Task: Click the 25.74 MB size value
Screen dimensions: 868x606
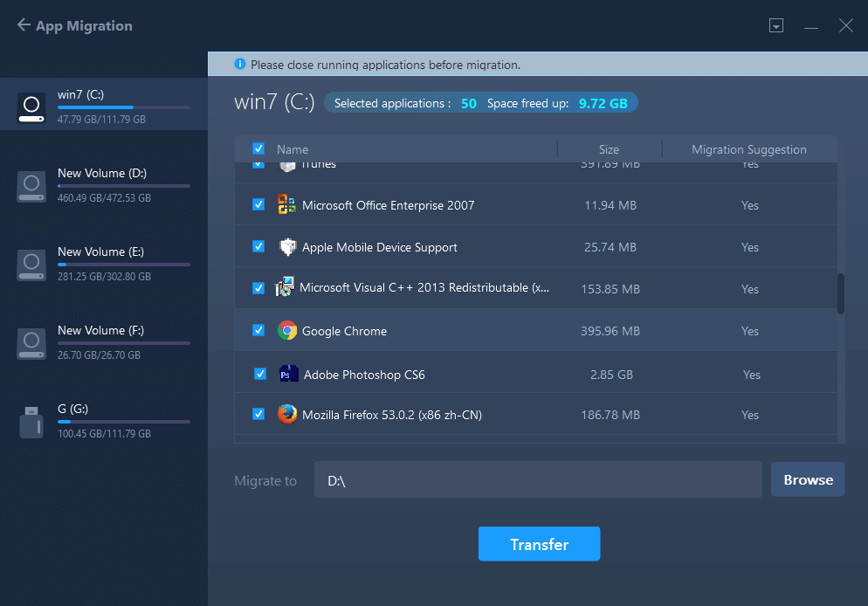Action: click(610, 247)
